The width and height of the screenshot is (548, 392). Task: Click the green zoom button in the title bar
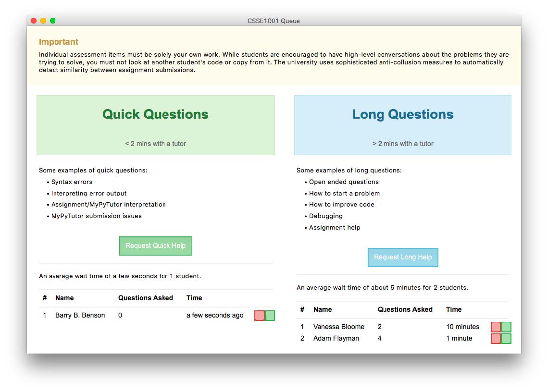[x=52, y=21]
